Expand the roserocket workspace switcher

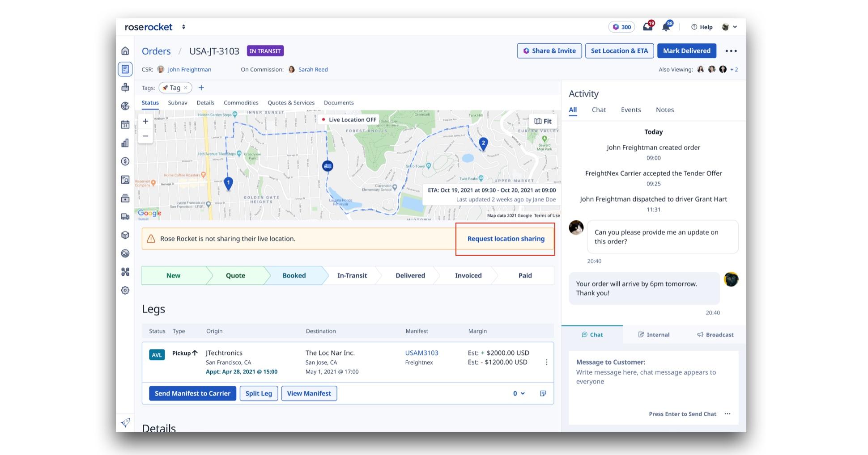point(183,27)
